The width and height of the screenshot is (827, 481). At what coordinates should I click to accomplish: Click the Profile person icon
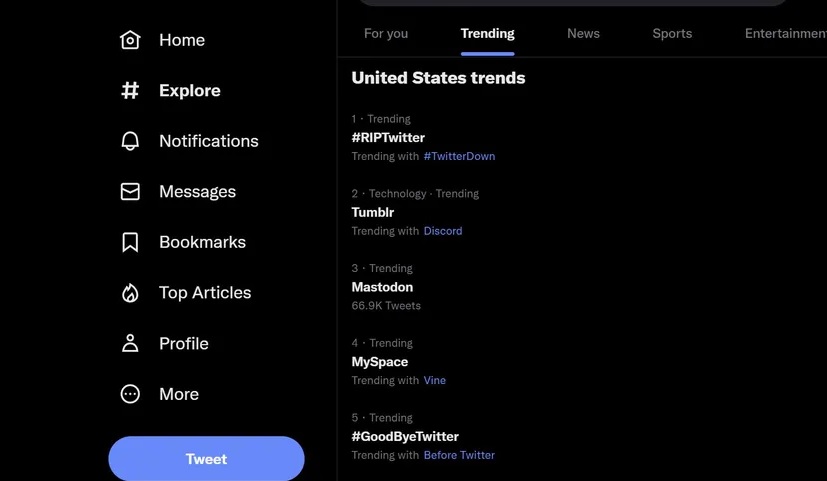pos(130,343)
